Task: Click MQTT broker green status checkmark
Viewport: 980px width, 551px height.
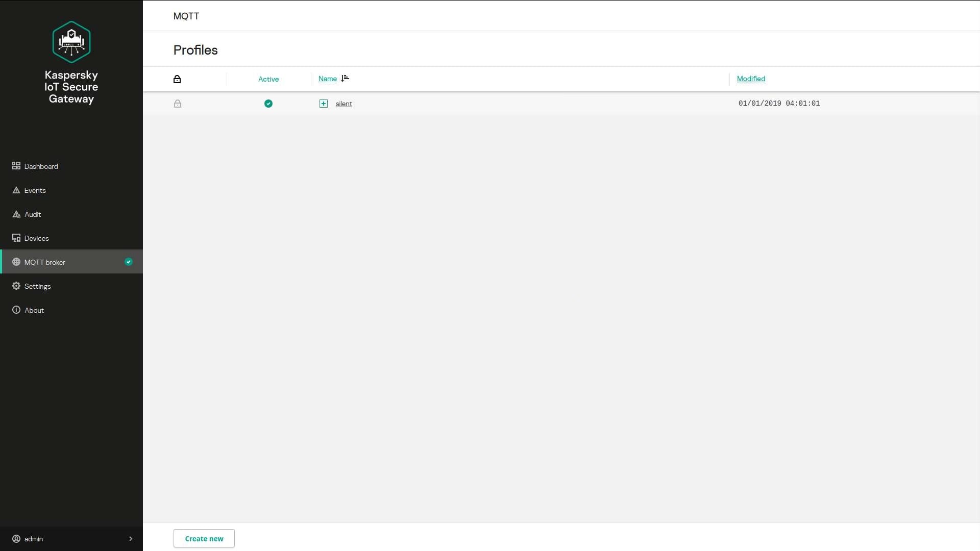Action: tap(129, 262)
